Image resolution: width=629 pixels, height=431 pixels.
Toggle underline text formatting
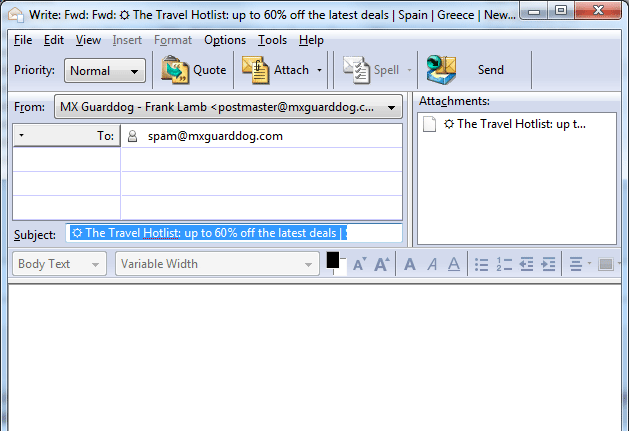point(453,264)
